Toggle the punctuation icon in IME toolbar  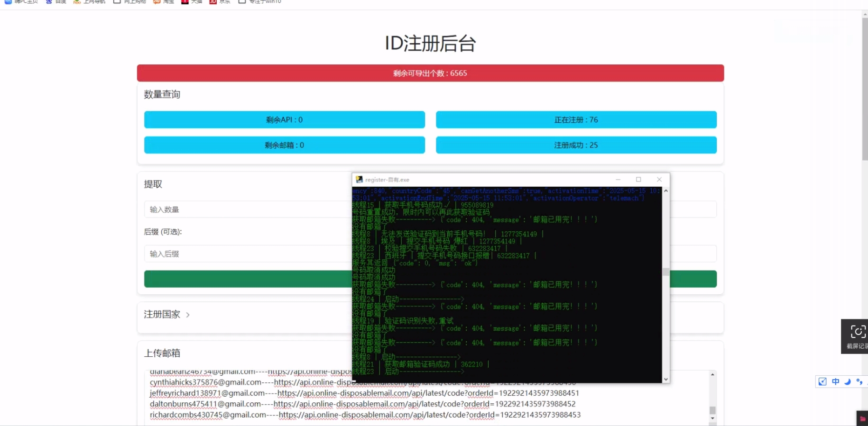pos(859,381)
